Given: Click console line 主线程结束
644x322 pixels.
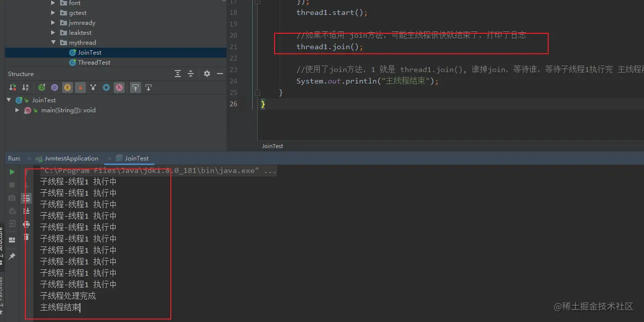Looking at the screenshot, I should pyautogui.click(x=60, y=308).
